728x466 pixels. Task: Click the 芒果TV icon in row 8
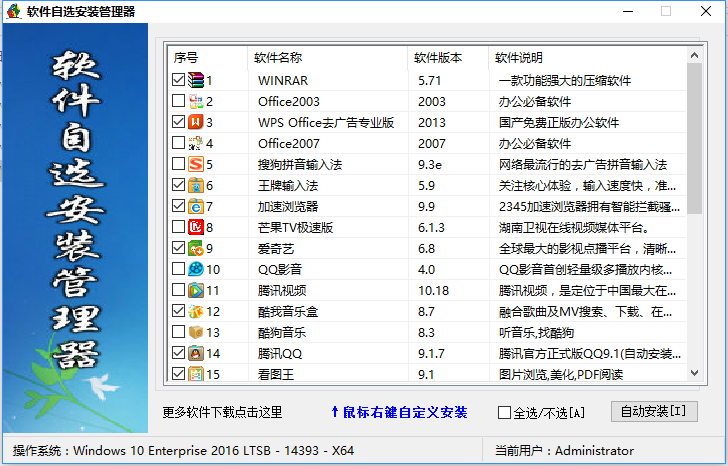point(196,227)
